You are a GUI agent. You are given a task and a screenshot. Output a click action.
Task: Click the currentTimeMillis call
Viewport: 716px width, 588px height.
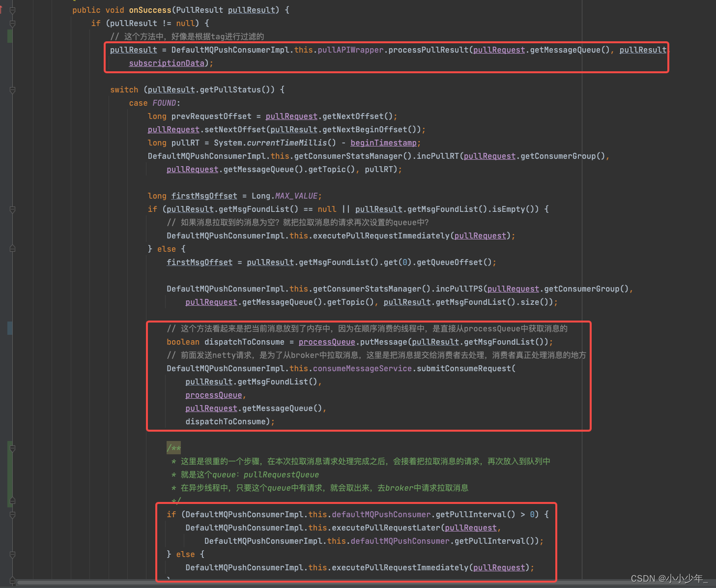pos(291,143)
